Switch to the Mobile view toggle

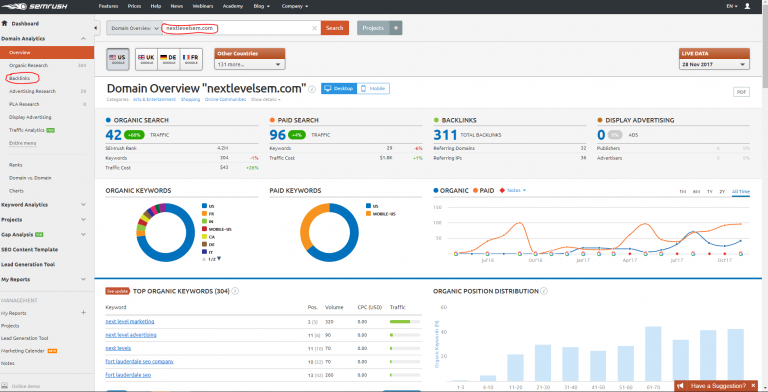tap(373, 89)
